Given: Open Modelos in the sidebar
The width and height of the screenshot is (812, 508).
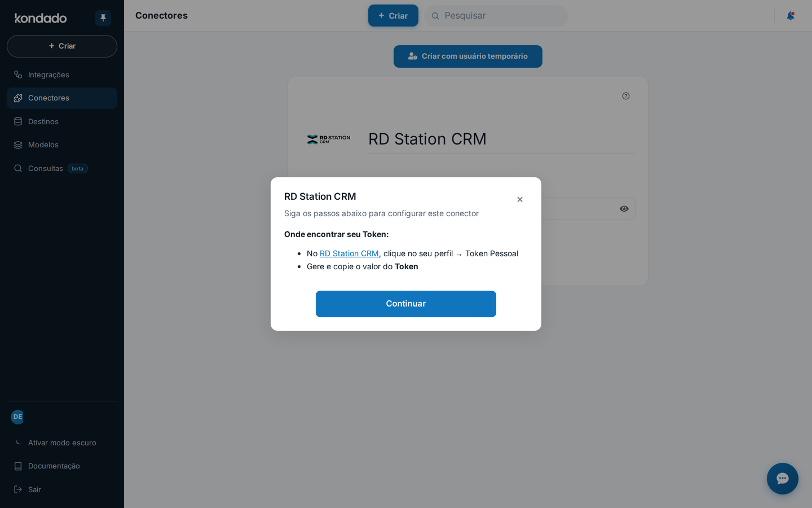Looking at the screenshot, I should (62, 145).
